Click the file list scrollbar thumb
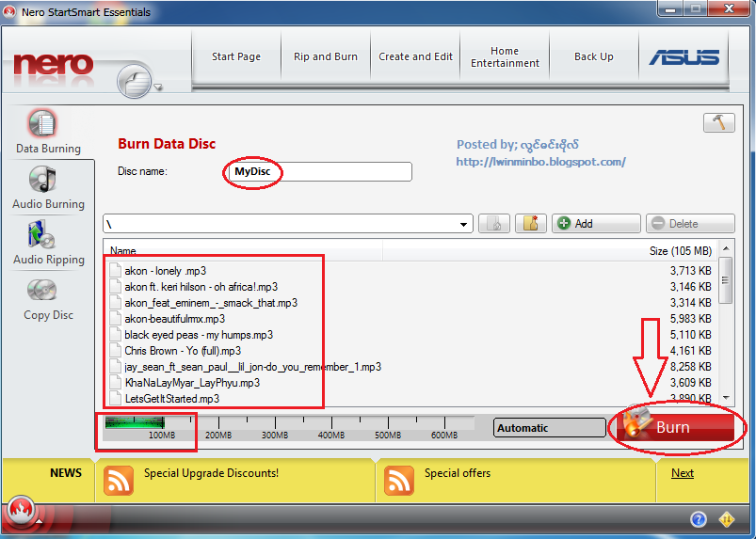This screenshot has height=539, width=756. [x=725, y=280]
